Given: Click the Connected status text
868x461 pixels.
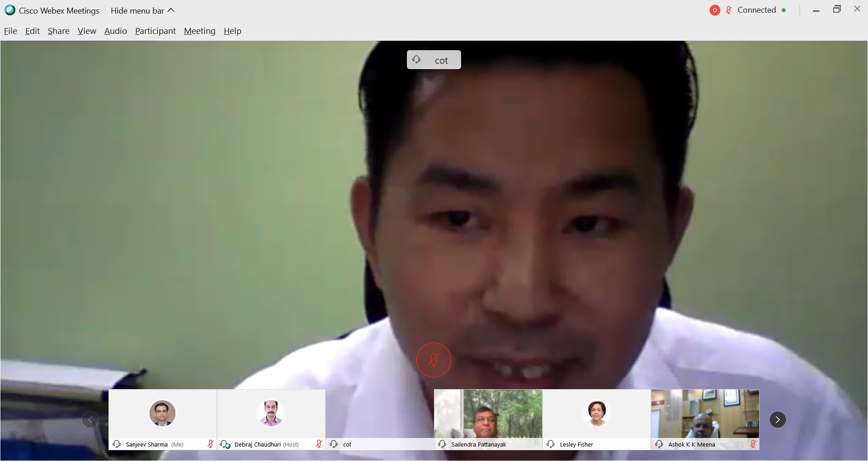Looking at the screenshot, I should (757, 10).
